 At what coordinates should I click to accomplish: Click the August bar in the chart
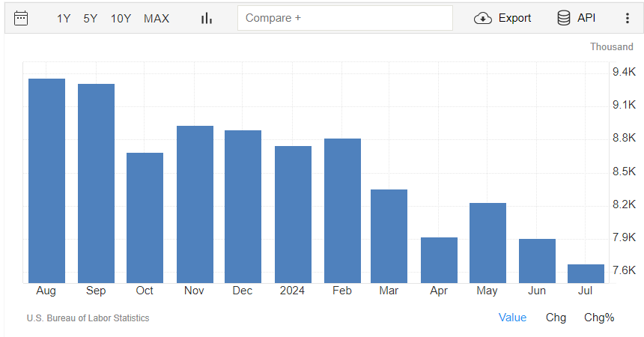click(x=47, y=180)
